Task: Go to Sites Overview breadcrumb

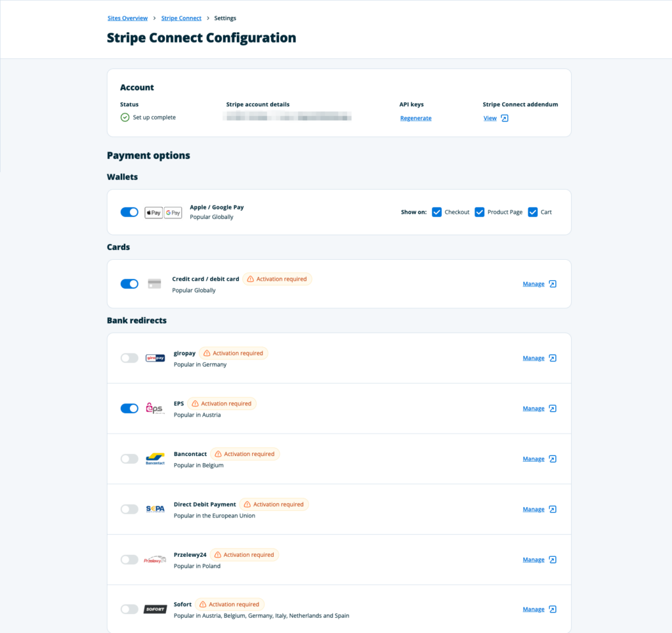Action: [x=127, y=18]
